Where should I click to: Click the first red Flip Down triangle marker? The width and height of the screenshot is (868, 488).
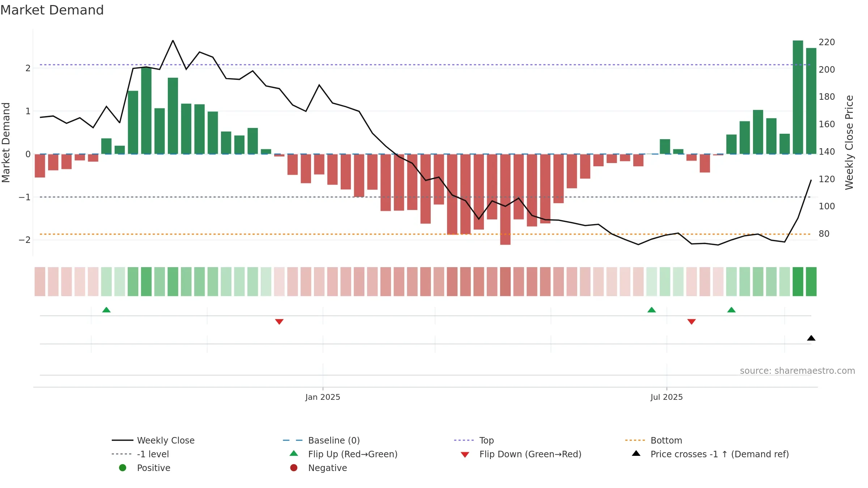279,322
